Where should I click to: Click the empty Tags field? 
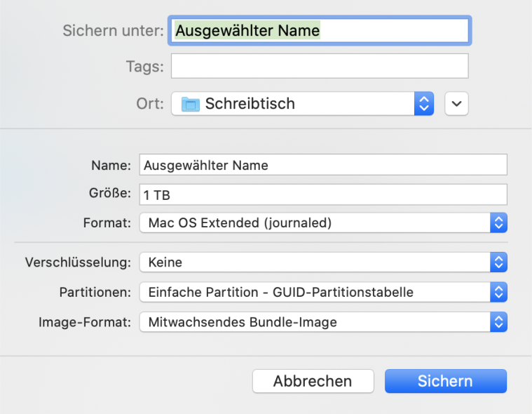[320, 66]
